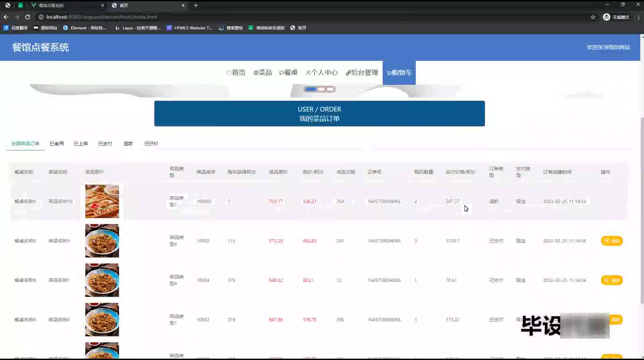Click the yellow action button for 菜品名称7 row

(611, 280)
